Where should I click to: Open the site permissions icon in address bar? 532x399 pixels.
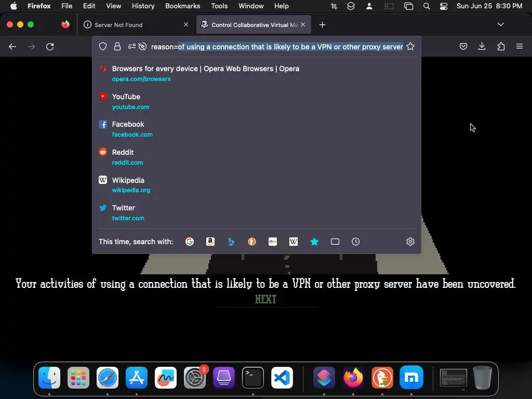(x=131, y=46)
